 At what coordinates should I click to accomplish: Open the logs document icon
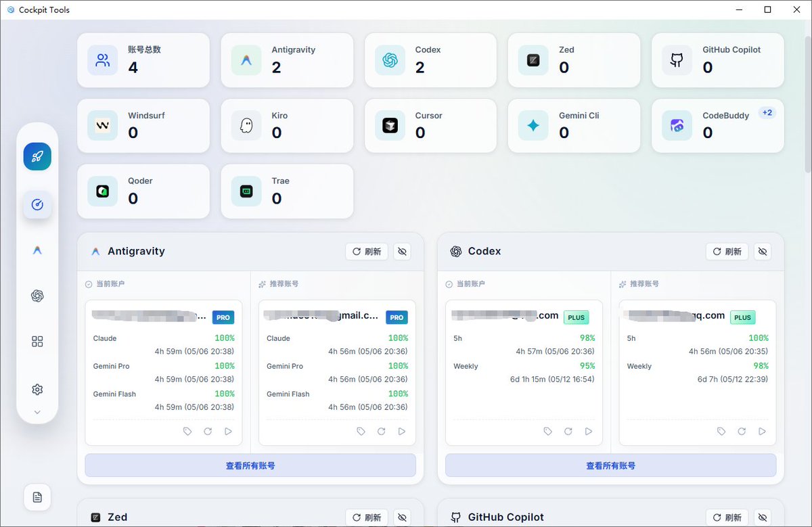[x=37, y=497]
